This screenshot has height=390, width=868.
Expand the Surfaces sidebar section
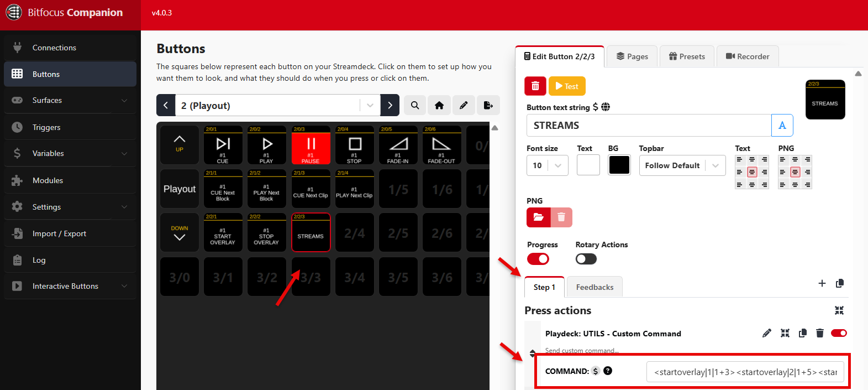click(70, 100)
